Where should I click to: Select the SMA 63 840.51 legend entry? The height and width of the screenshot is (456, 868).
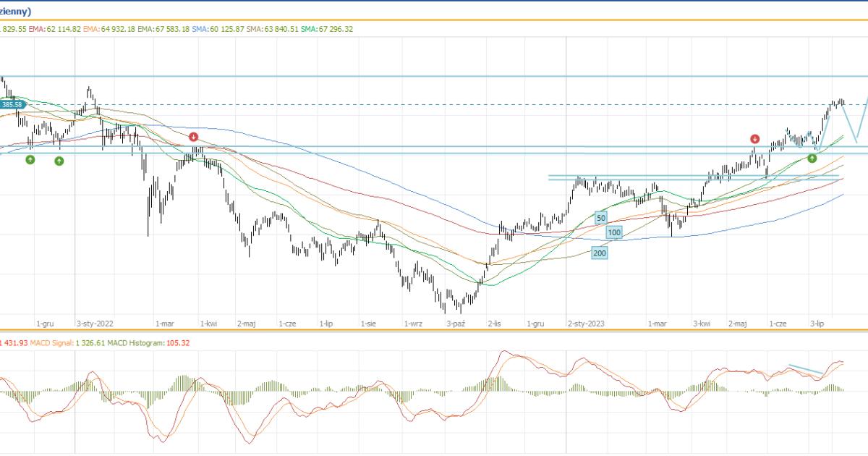[x=272, y=29]
